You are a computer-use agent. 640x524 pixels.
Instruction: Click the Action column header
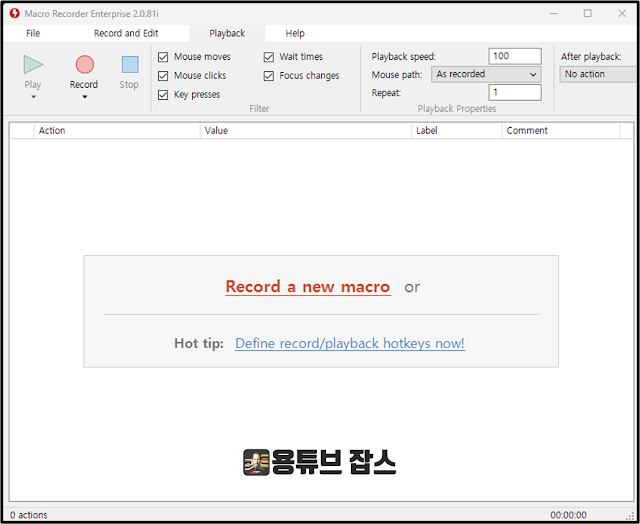pos(117,131)
